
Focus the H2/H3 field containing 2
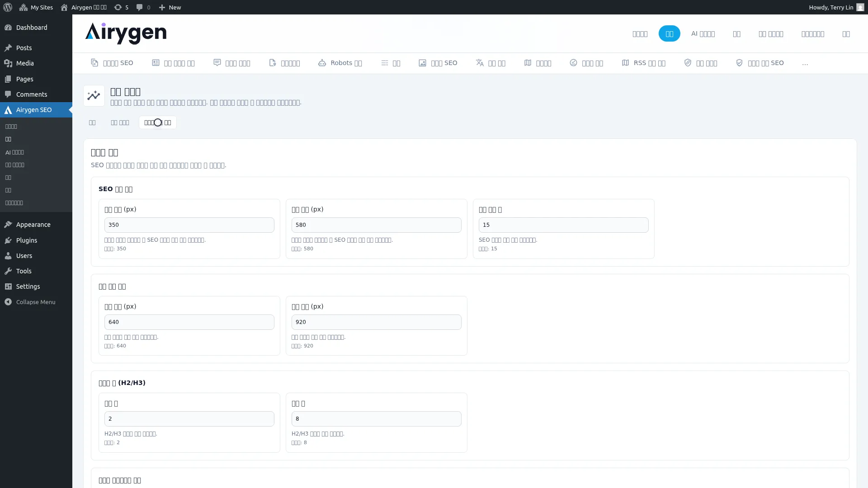[189, 419]
